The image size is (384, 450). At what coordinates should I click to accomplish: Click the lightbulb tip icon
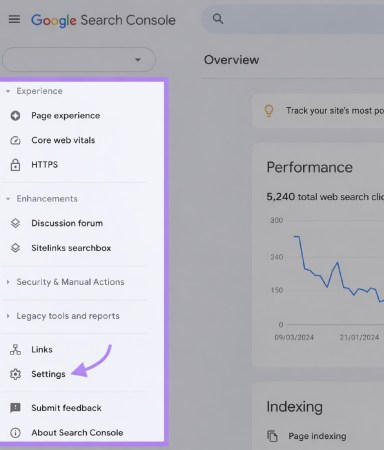(269, 111)
